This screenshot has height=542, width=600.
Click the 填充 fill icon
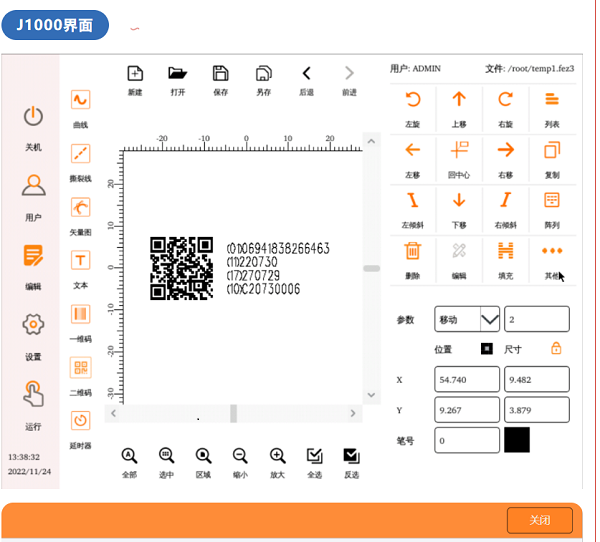coord(505,251)
